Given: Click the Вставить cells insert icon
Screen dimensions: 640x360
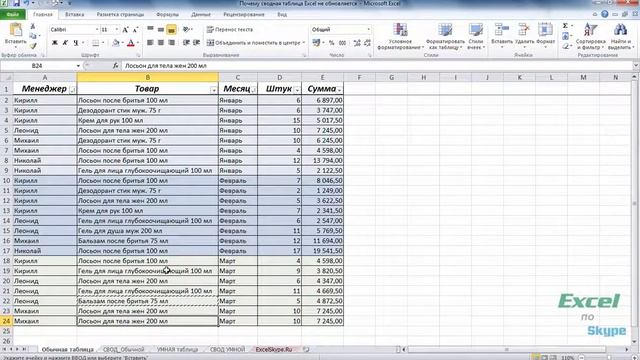Looking at the screenshot, I should coord(502,29).
